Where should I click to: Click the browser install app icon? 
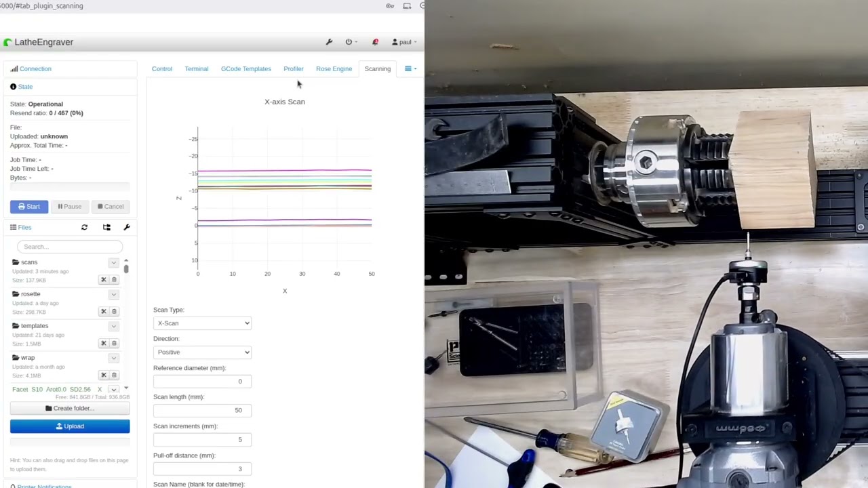tap(407, 6)
